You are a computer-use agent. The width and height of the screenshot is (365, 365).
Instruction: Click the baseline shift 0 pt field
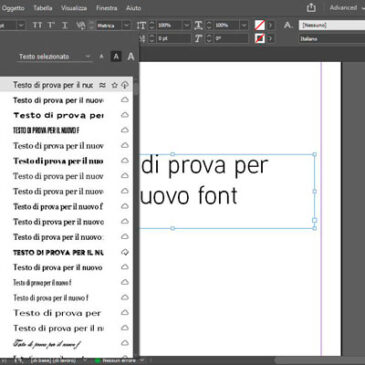pos(173,39)
